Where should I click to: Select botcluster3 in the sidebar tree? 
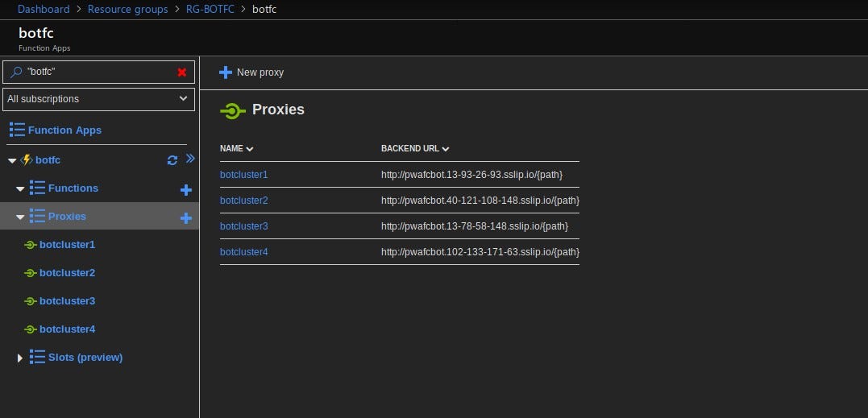coord(67,301)
